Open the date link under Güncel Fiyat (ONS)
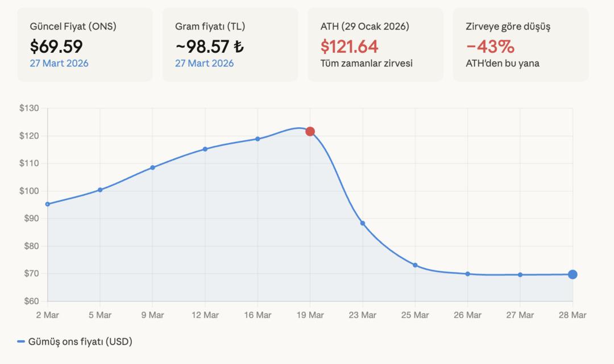The height and width of the screenshot is (364, 614). pos(59,63)
